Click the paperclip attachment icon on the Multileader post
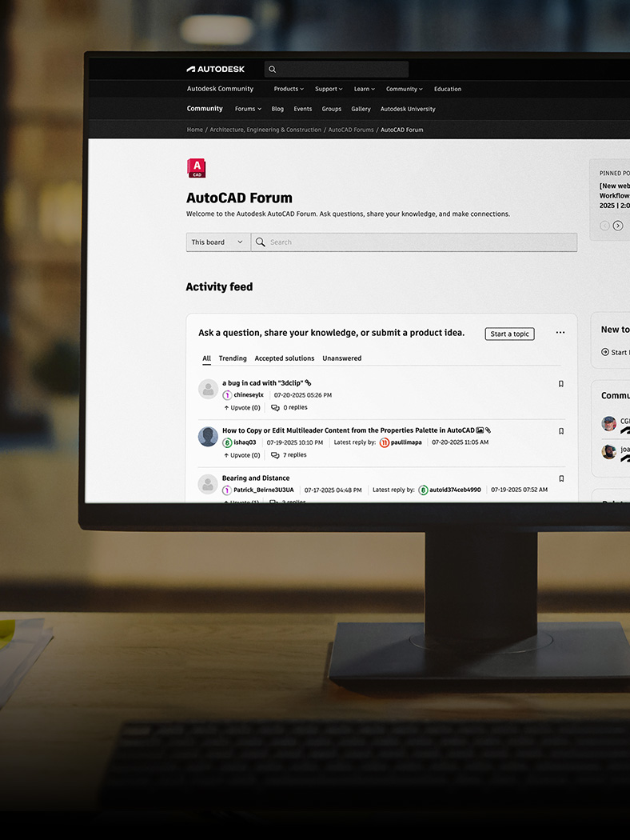Screen dimensions: 630x840 (488, 430)
